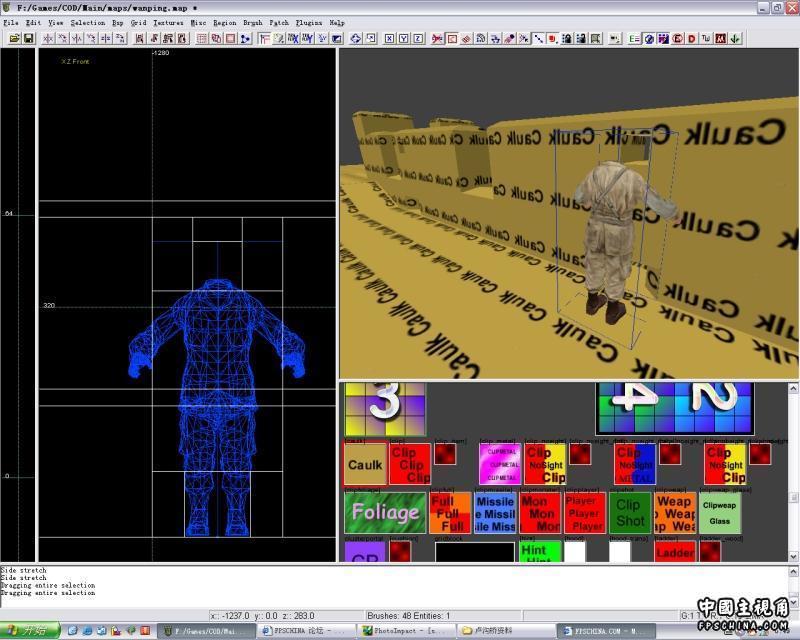This screenshot has height=640, width=800.
Task: Click the Save map floppy icon
Action: (29, 38)
